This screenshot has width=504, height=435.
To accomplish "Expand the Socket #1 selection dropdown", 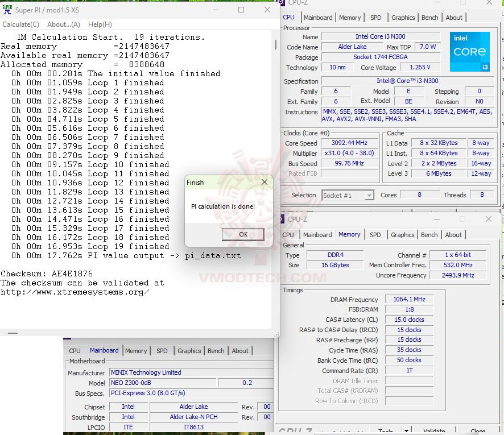I will click(369, 196).
